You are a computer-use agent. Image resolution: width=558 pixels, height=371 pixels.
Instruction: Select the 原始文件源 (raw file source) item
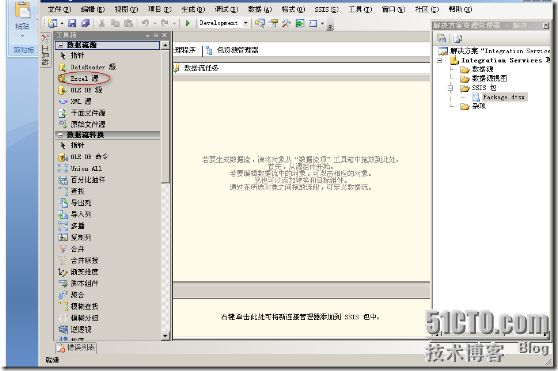point(82,124)
